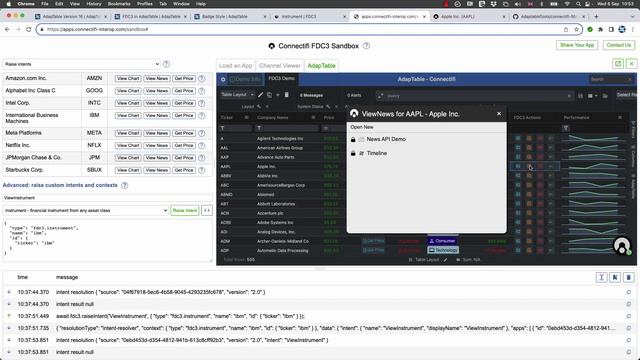
Task: Toggle the code view button beside Raise Intent
Action: pos(207,211)
